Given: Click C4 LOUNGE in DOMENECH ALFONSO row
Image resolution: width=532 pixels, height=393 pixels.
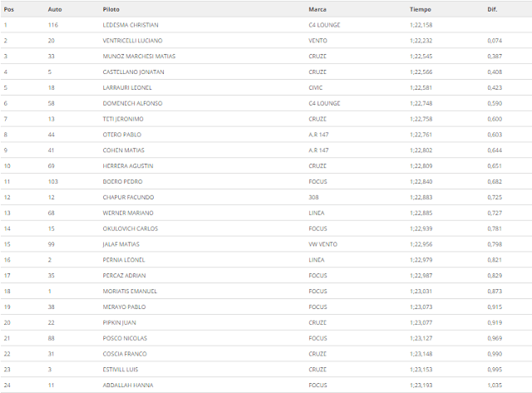Looking at the screenshot, I should 324,103.
